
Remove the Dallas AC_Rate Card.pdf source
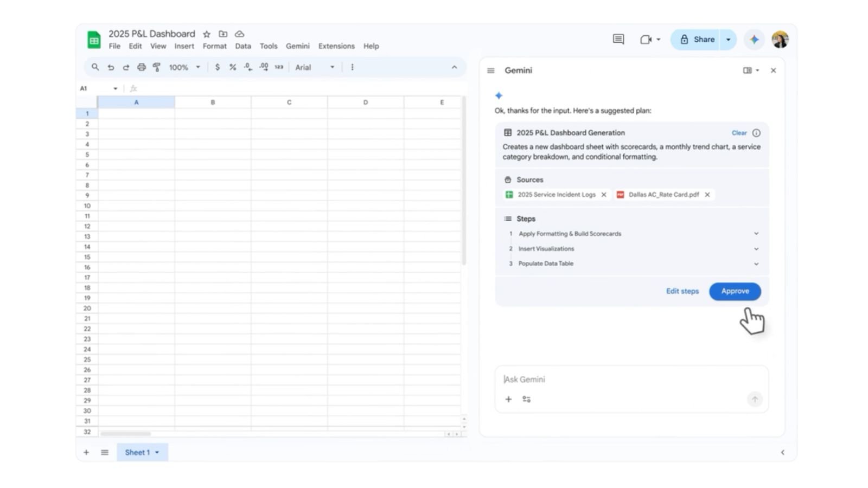pyautogui.click(x=707, y=195)
